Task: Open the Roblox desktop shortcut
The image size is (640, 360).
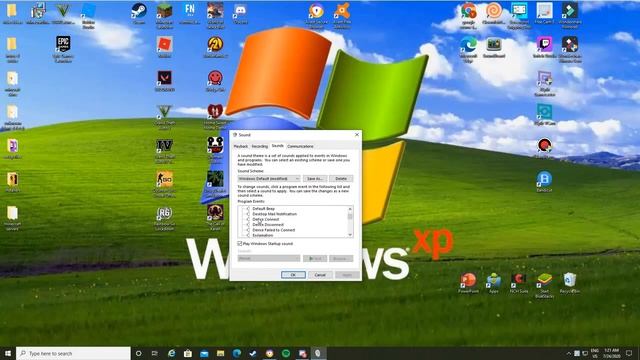Action: (164, 47)
